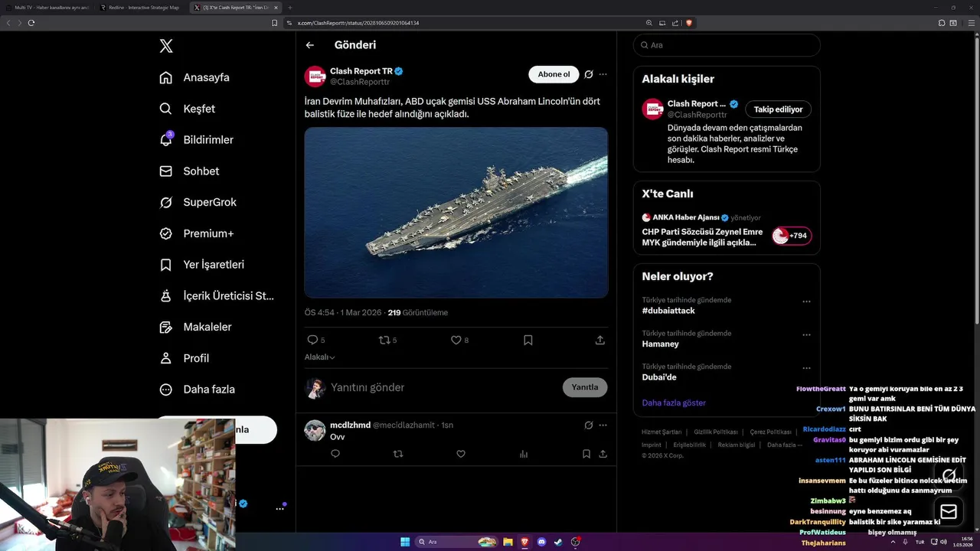The height and width of the screenshot is (551, 980).
Task: Bookmark the Clash Report post
Action: (x=528, y=340)
